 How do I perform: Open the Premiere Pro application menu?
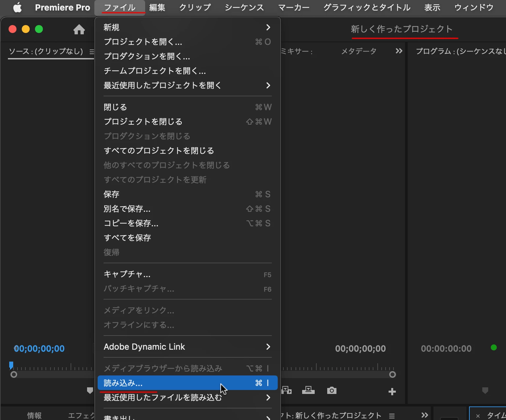[x=62, y=7]
